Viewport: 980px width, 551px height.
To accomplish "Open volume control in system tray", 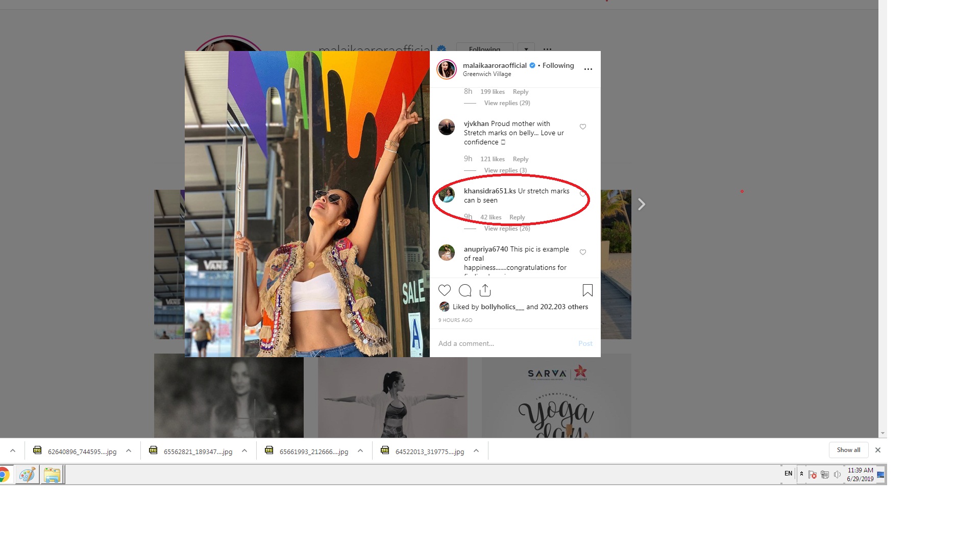I will point(837,475).
